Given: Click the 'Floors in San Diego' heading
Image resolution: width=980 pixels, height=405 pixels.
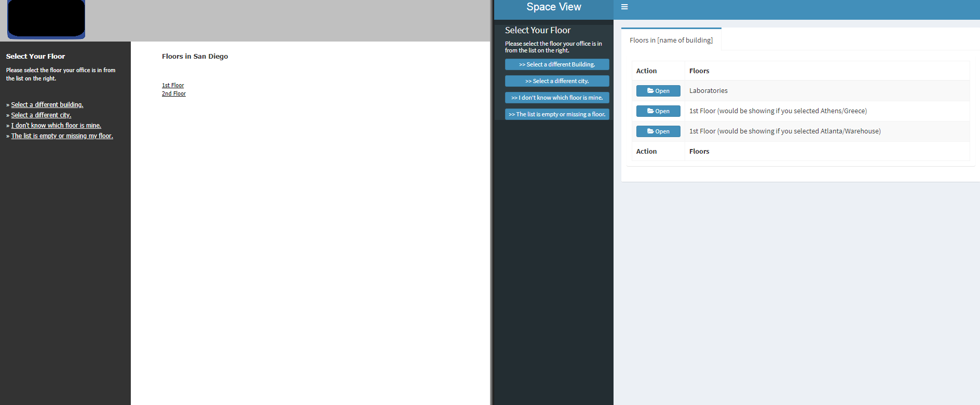Looking at the screenshot, I should coord(195,57).
